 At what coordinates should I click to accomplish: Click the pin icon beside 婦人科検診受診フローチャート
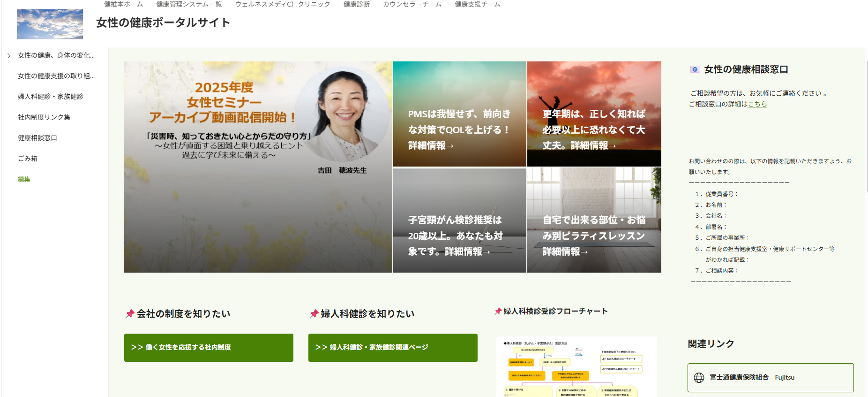pos(498,311)
